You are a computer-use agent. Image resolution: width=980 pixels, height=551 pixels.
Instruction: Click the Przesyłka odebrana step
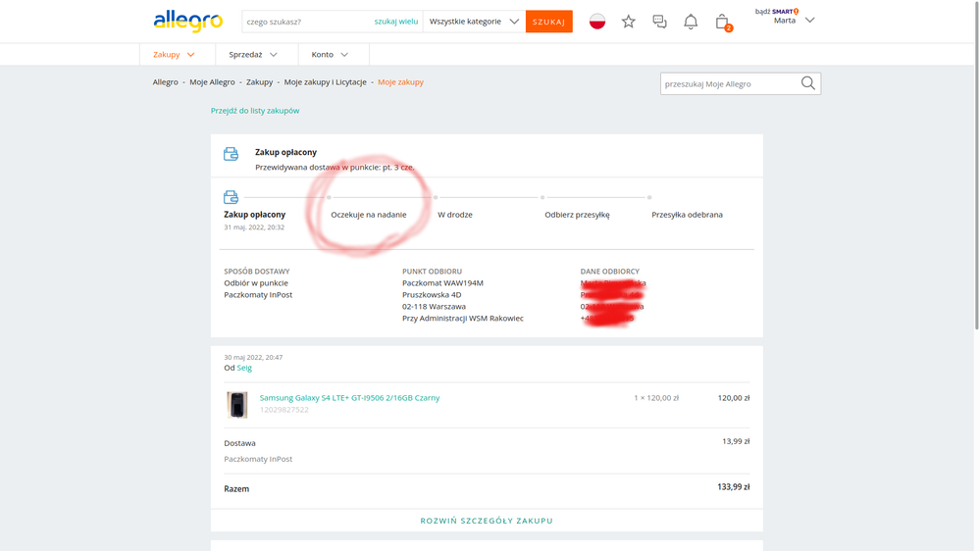687,215
